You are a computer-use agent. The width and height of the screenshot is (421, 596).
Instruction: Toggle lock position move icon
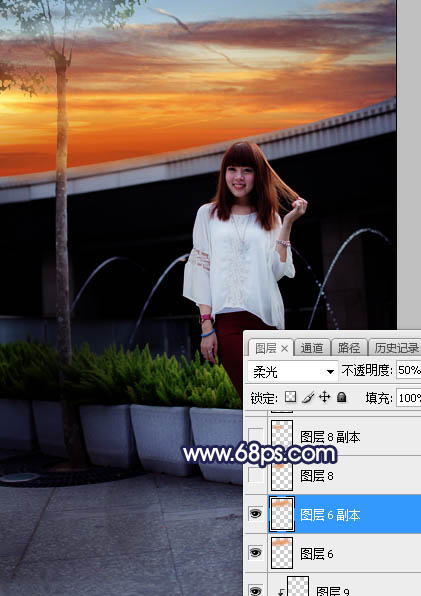pos(324,397)
